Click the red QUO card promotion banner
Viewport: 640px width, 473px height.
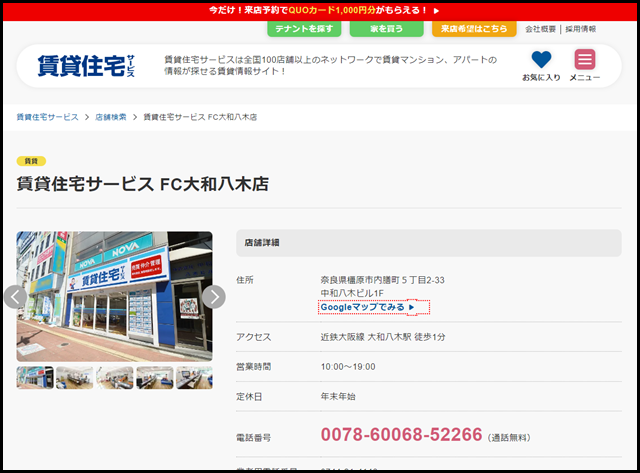pyautogui.click(x=320, y=11)
